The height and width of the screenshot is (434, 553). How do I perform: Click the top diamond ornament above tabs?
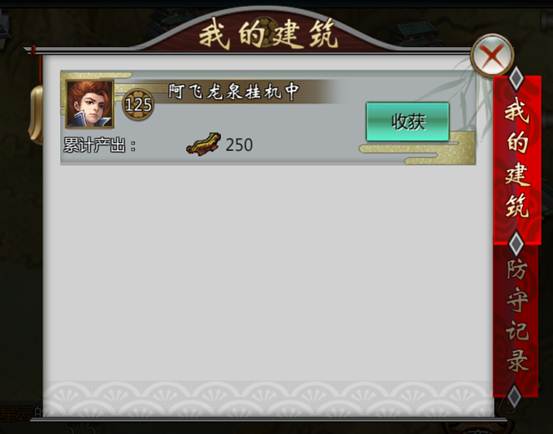click(x=517, y=78)
